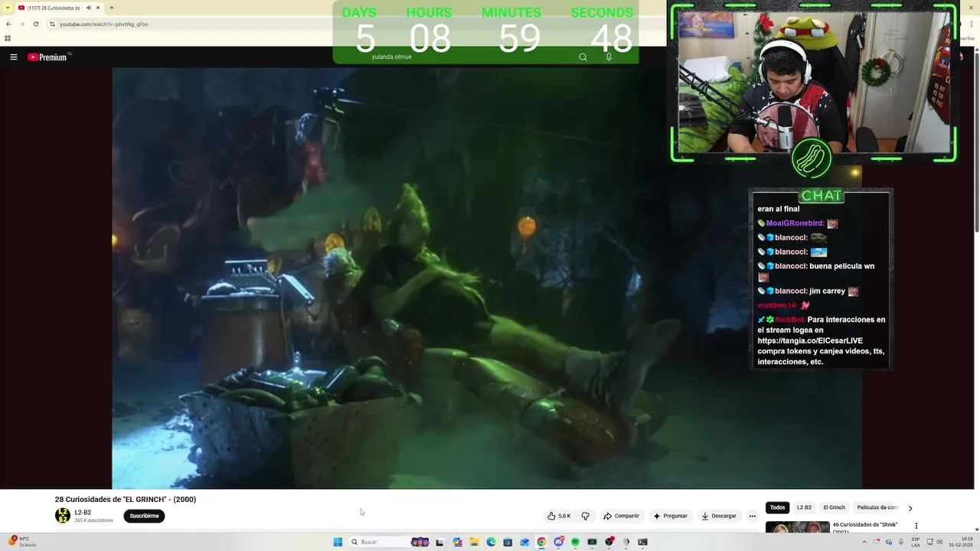Open a new browser tab with the plus button
This screenshot has height=551, width=980.
[111, 8]
